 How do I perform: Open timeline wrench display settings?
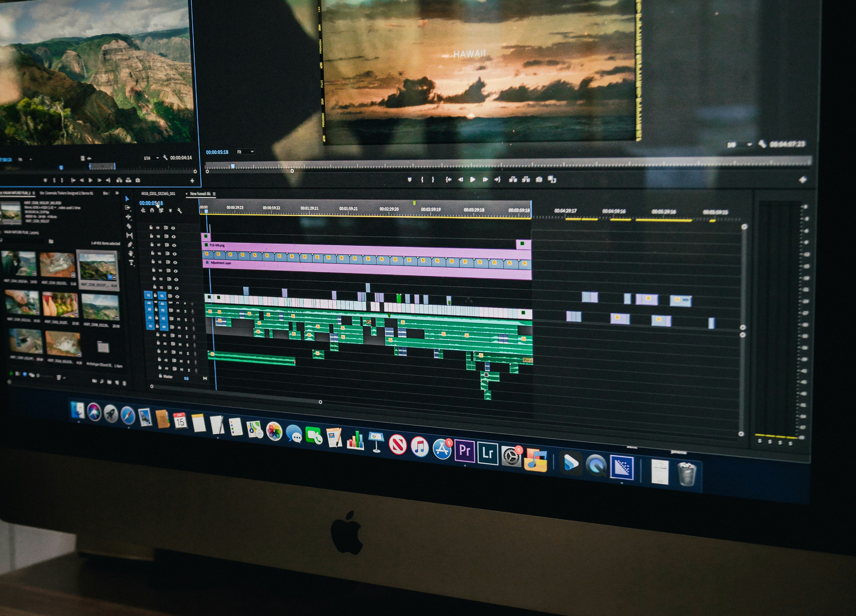click(x=180, y=211)
